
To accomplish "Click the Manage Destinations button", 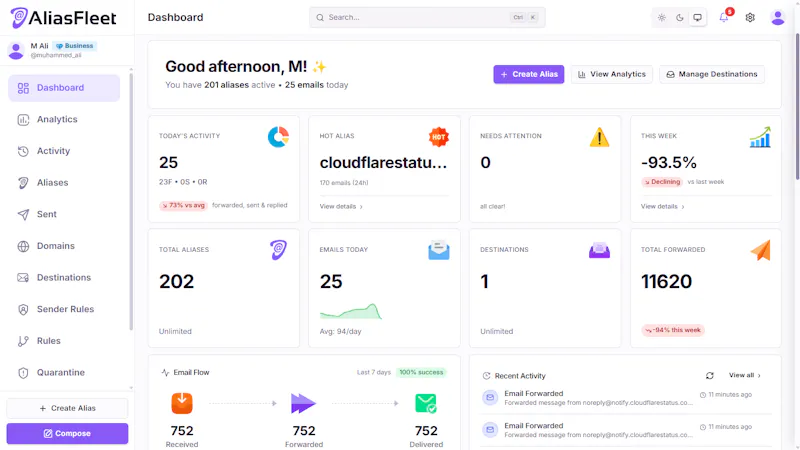I will point(712,74).
